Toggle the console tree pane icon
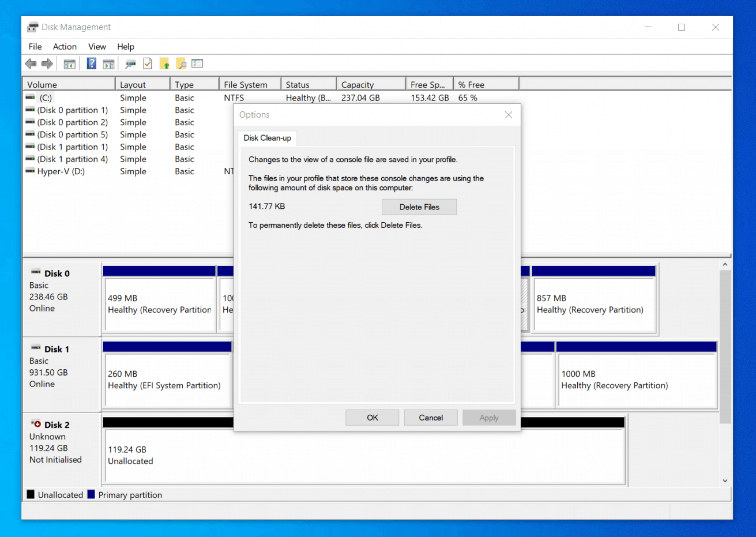The width and height of the screenshot is (756, 537). click(69, 64)
